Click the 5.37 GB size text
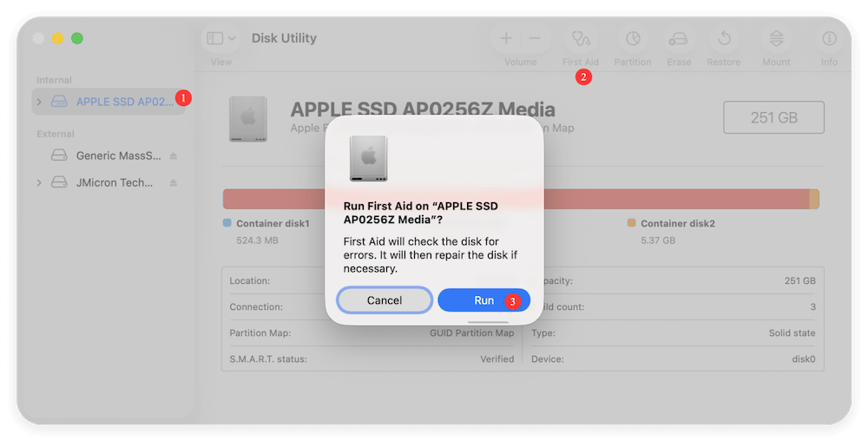This screenshot has width=868, height=441. click(x=658, y=240)
